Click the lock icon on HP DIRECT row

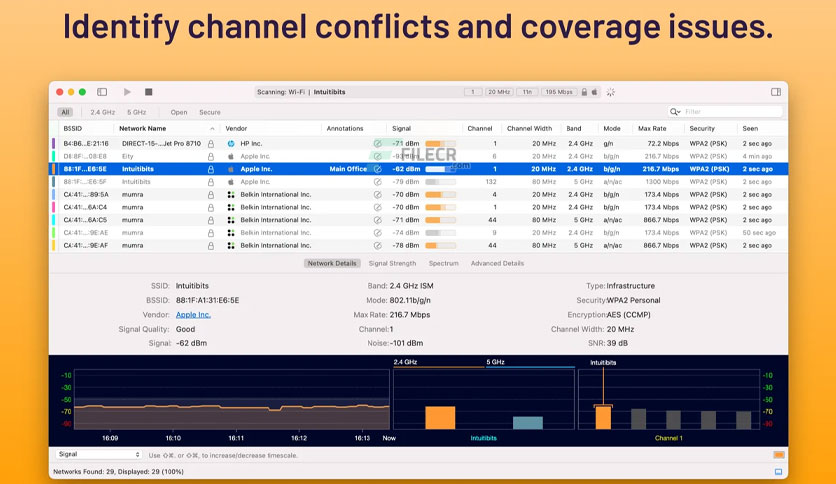tap(211, 143)
